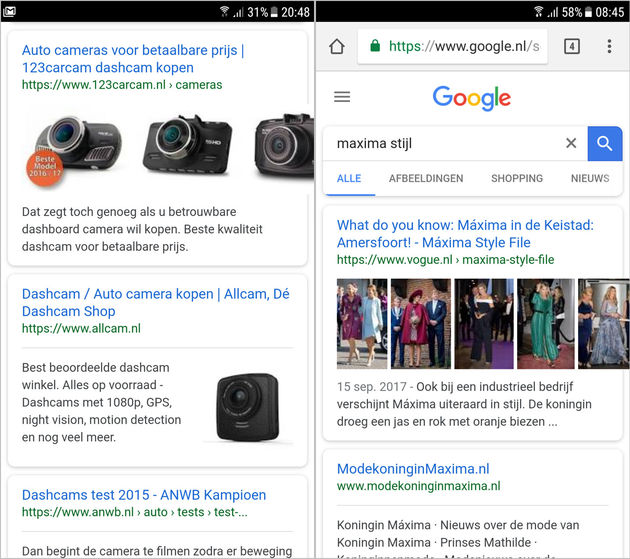The image size is (630, 559).
Task: Tap photo of Máxima in blue gown
Action: [603, 324]
